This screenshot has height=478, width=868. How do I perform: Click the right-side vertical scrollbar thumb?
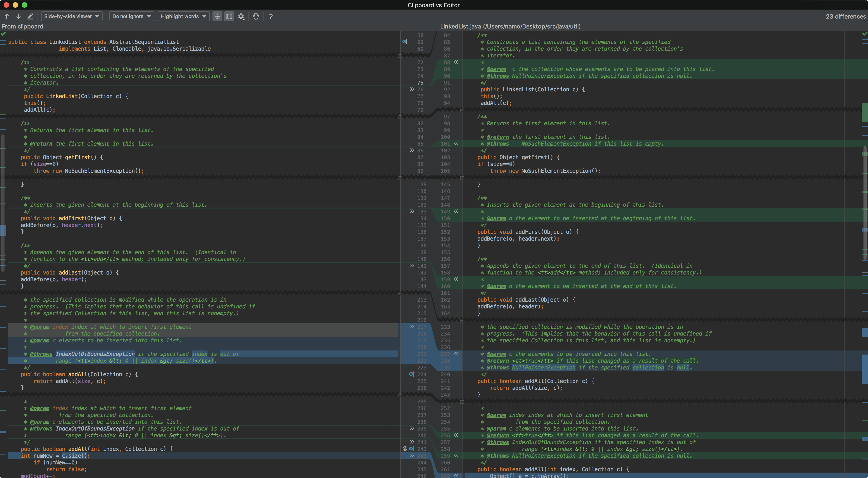(865, 202)
